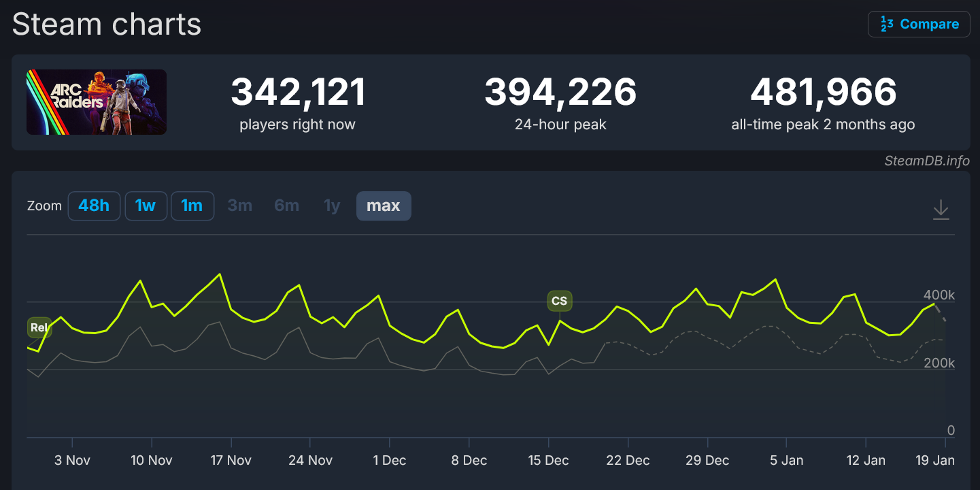
Task: Click the "all-time peak 2 months ago" caption
Action: pyautogui.click(x=823, y=125)
